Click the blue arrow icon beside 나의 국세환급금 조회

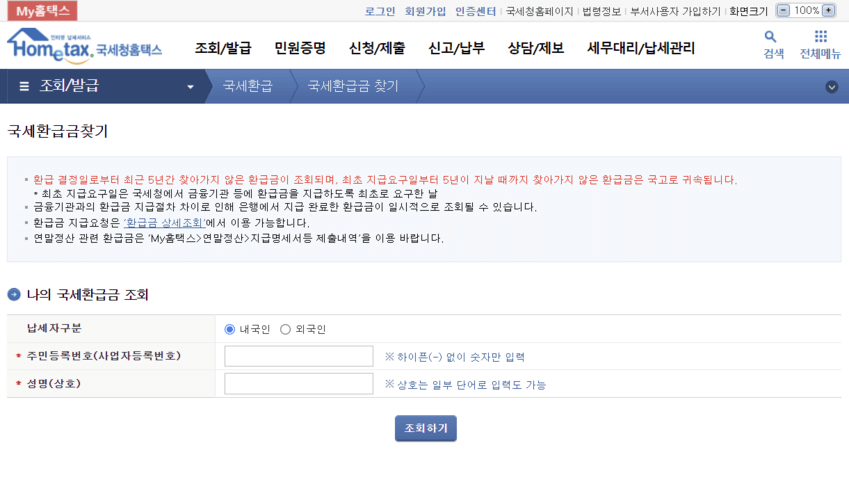(14, 295)
